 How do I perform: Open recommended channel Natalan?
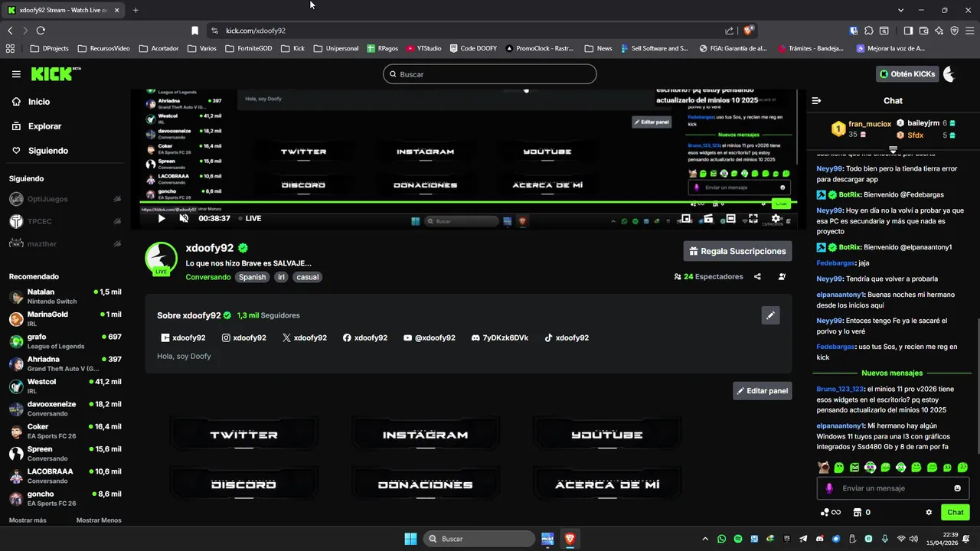[x=64, y=296]
